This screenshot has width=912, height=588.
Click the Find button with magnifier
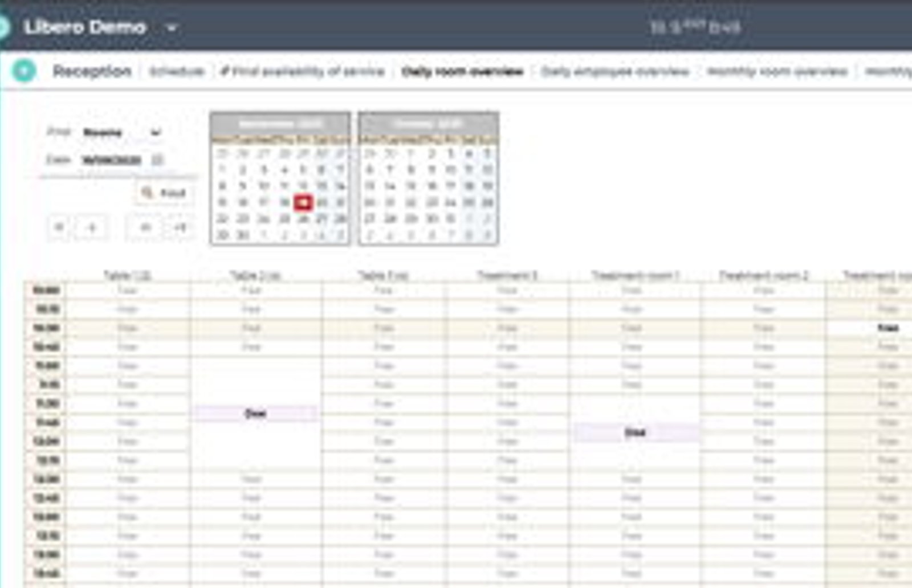click(164, 193)
